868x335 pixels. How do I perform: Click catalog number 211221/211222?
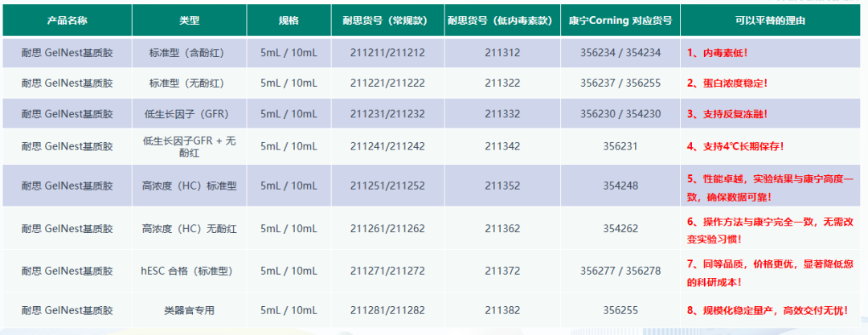click(388, 83)
